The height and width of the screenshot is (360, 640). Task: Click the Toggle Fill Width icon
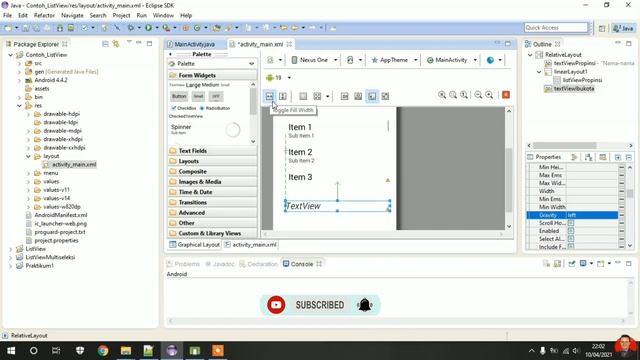[x=269, y=96]
